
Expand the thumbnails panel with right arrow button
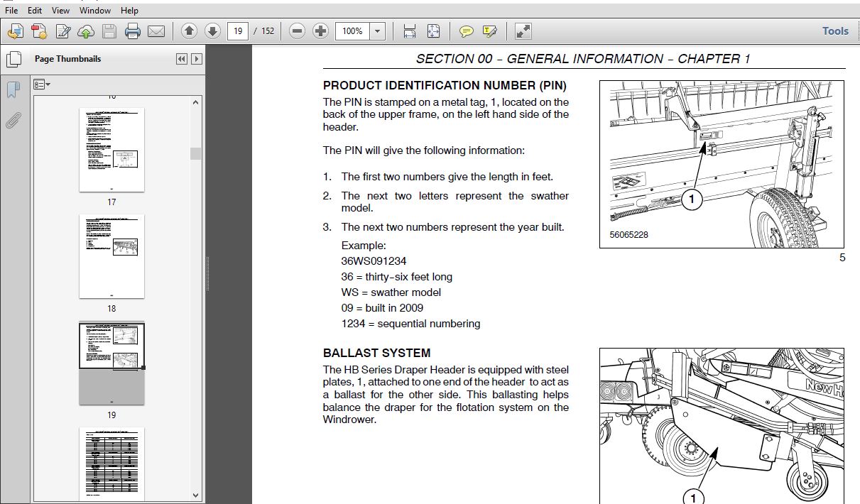(x=197, y=60)
